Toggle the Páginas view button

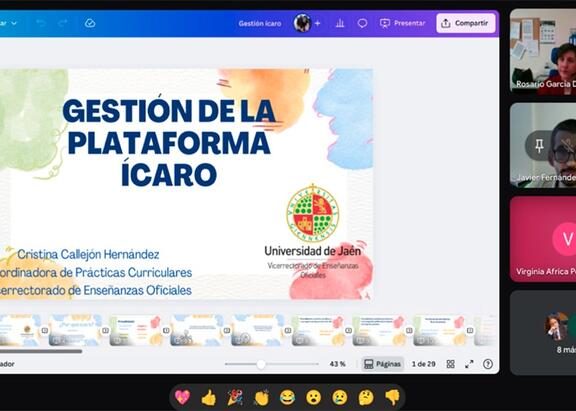382,364
